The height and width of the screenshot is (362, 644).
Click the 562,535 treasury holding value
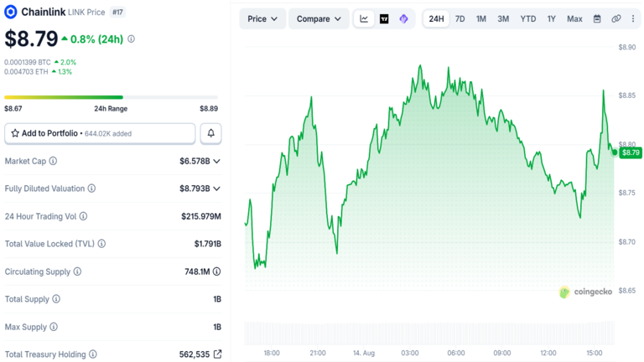click(195, 354)
